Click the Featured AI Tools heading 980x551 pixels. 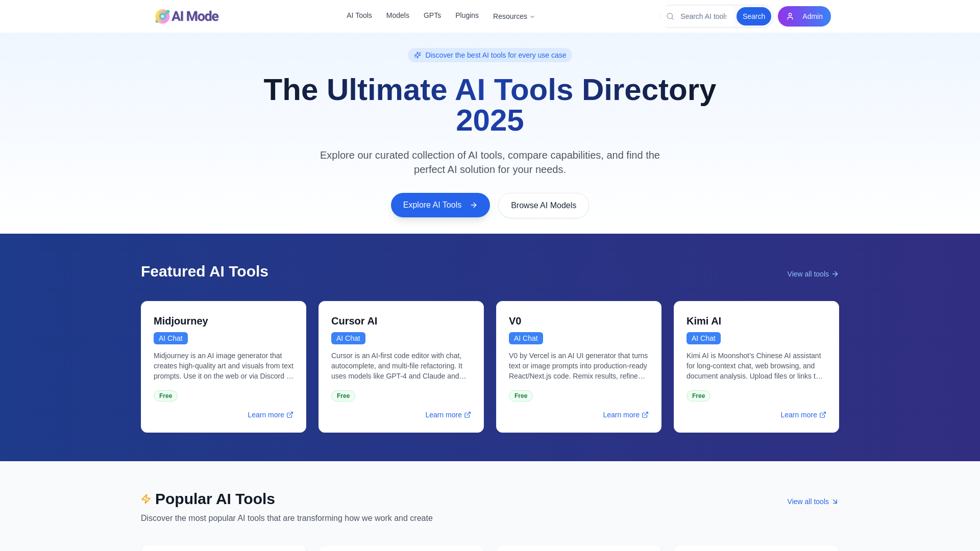(x=205, y=271)
